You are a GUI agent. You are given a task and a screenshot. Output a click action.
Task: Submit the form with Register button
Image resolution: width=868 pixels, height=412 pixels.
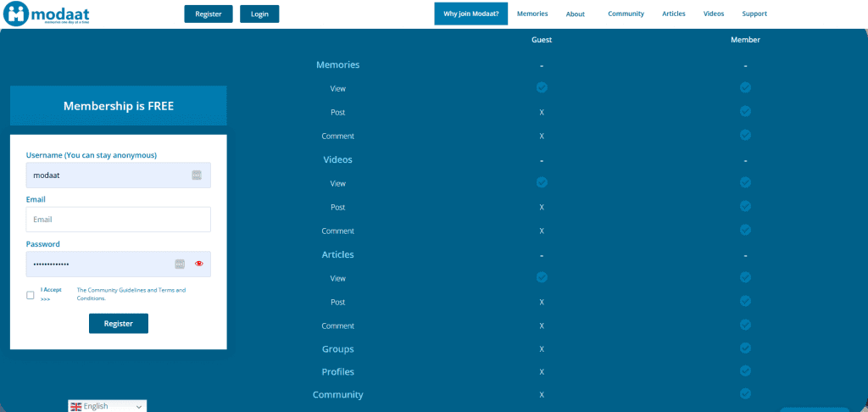119,323
